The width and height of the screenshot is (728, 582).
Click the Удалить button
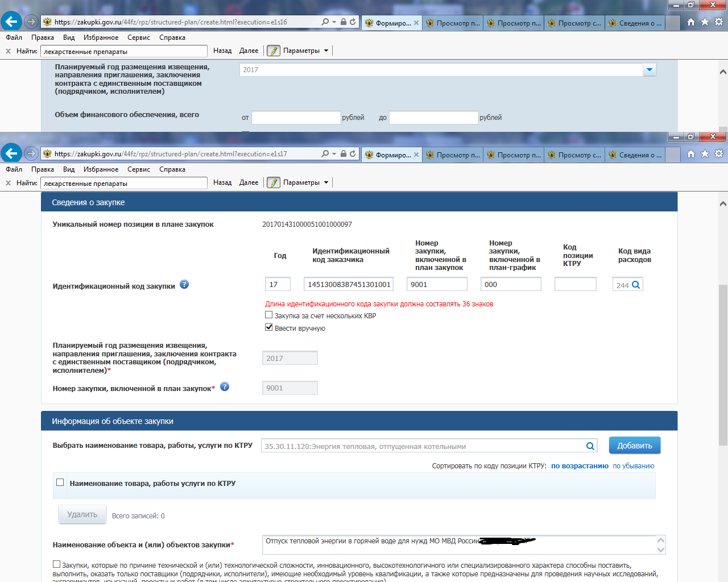(82, 514)
